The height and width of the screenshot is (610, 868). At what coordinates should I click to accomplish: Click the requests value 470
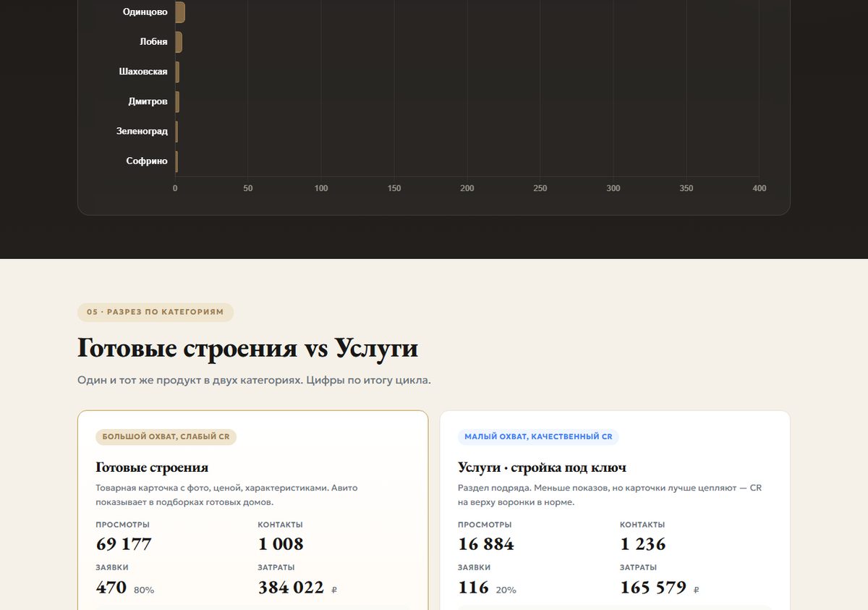coord(111,587)
